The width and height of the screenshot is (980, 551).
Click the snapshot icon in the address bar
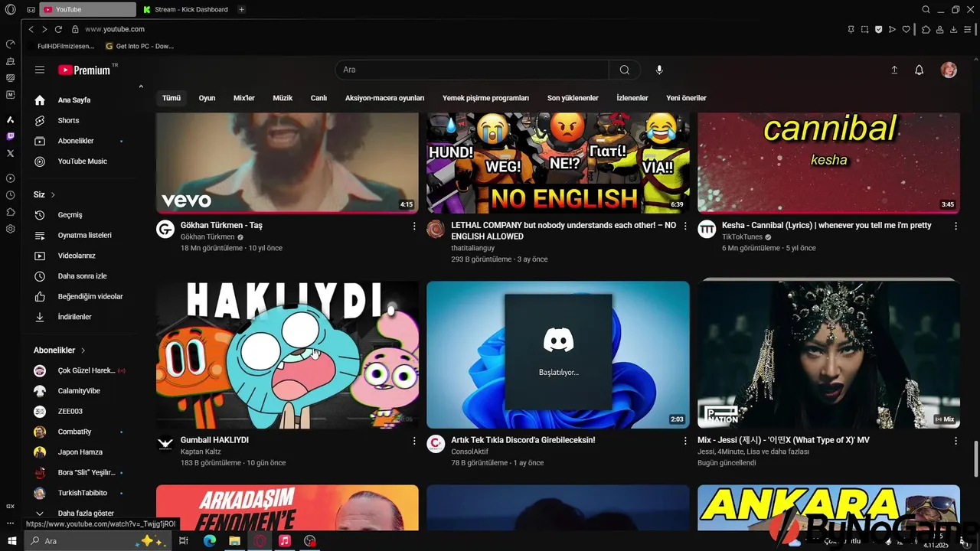click(x=864, y=29)
